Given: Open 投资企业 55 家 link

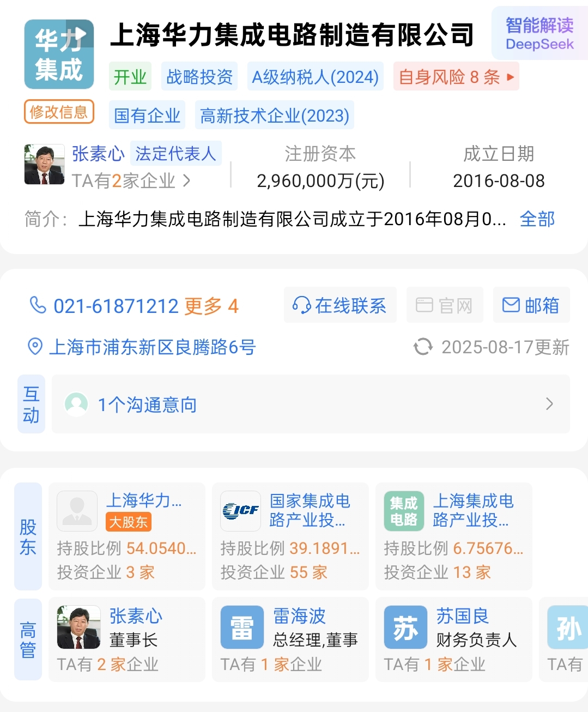Looking at the screenshot, I should coord(274,572).
